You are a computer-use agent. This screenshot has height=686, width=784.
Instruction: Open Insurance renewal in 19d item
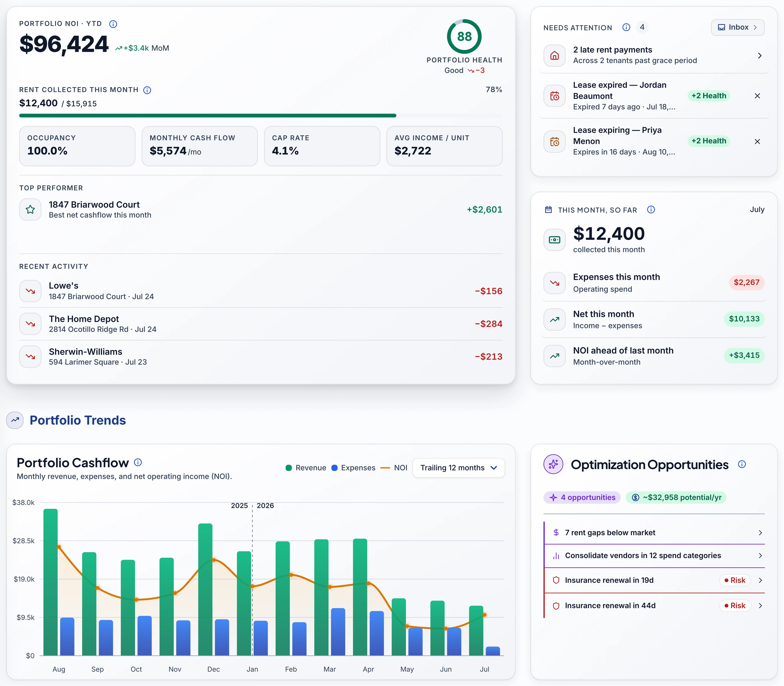pos(655,580)
